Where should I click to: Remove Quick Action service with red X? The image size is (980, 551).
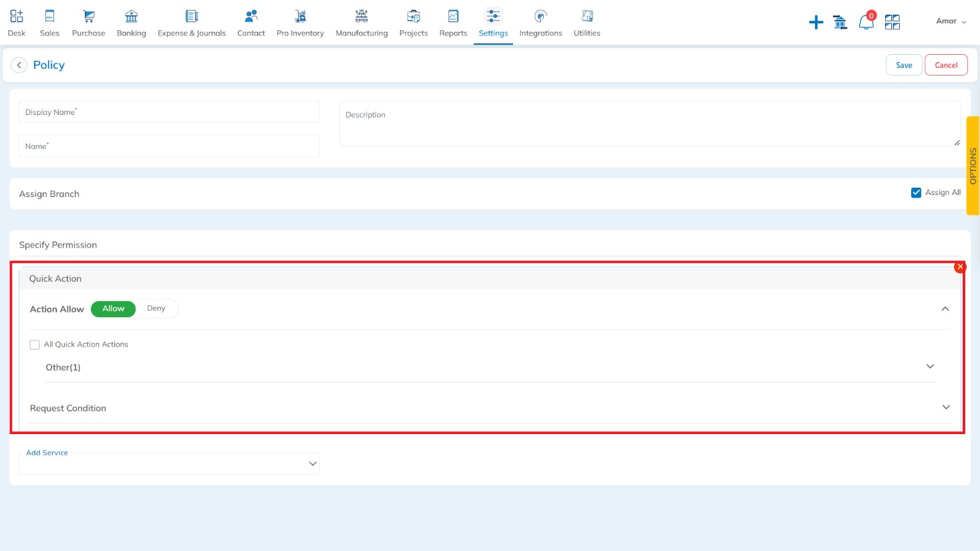coord(960,267)
